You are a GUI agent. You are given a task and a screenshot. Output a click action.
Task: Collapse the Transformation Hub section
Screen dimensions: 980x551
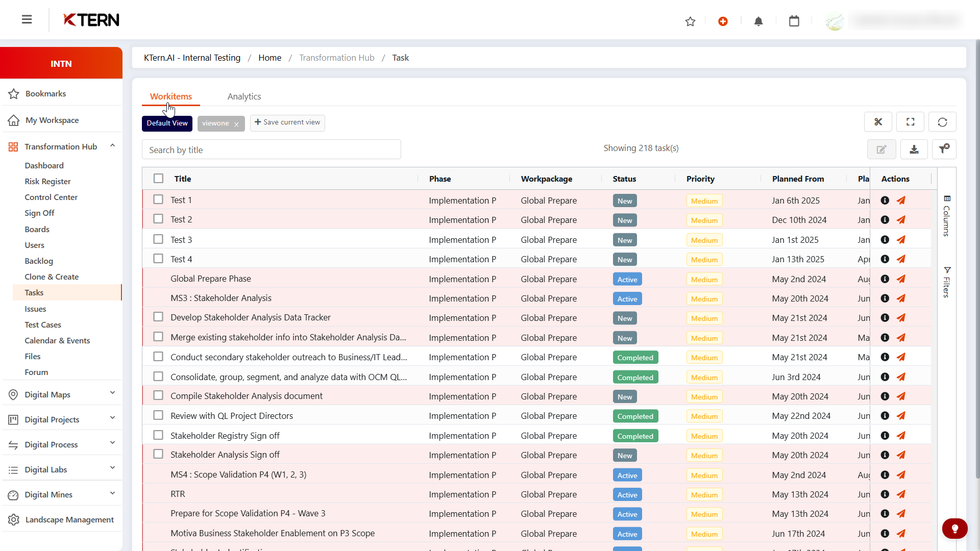(112, 146)
